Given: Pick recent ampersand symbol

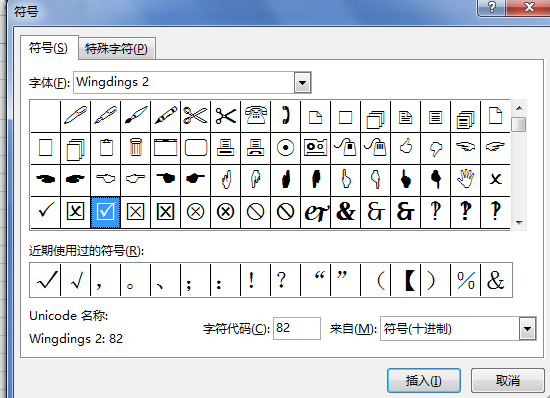Looking at the screenshot, I should pos(496,280).
